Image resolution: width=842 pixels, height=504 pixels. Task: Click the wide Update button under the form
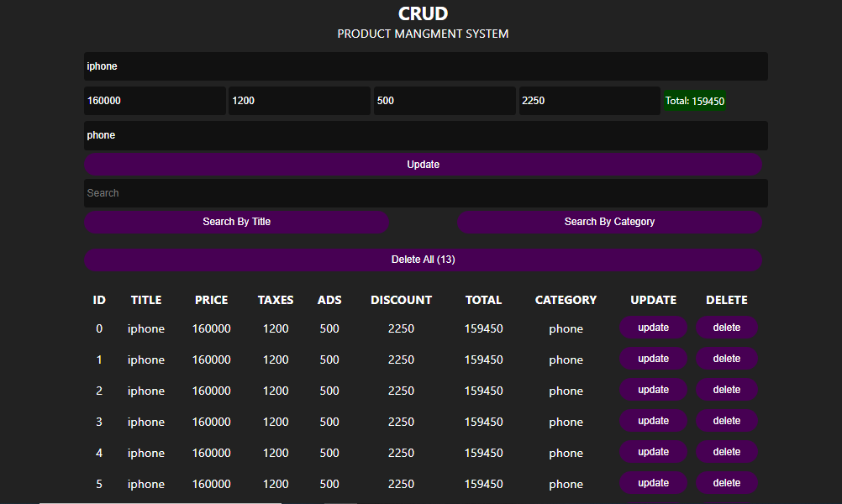(424, 165)
